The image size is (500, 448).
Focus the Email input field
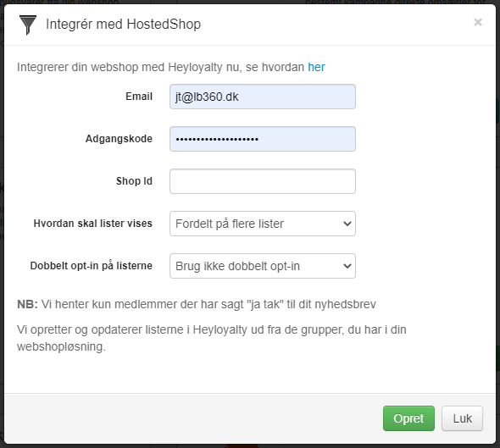pos(263,97)
